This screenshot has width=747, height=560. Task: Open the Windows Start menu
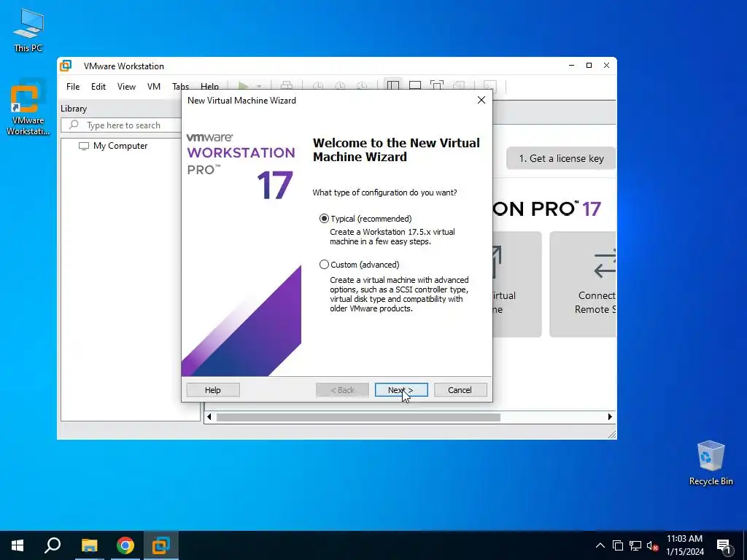click(18, 545)
